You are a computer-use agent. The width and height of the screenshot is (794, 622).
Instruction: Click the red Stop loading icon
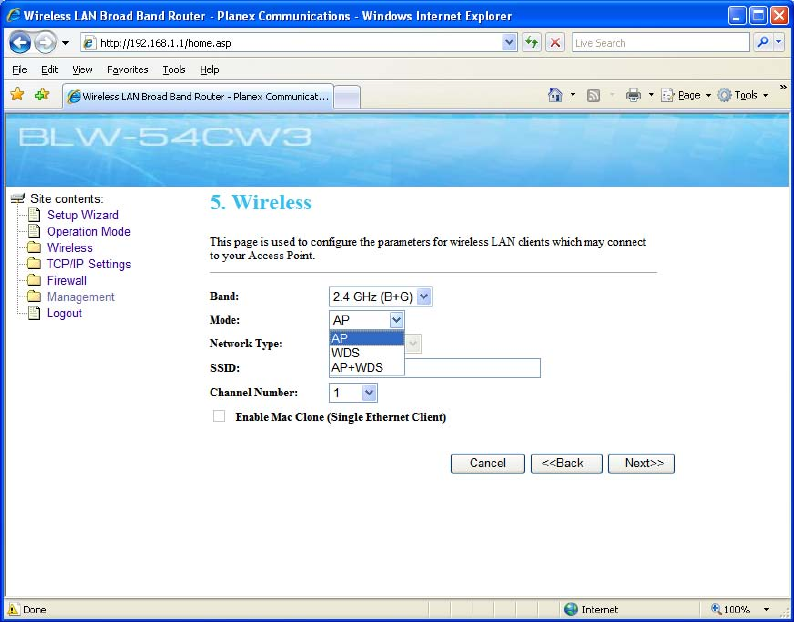coord(555,43)
